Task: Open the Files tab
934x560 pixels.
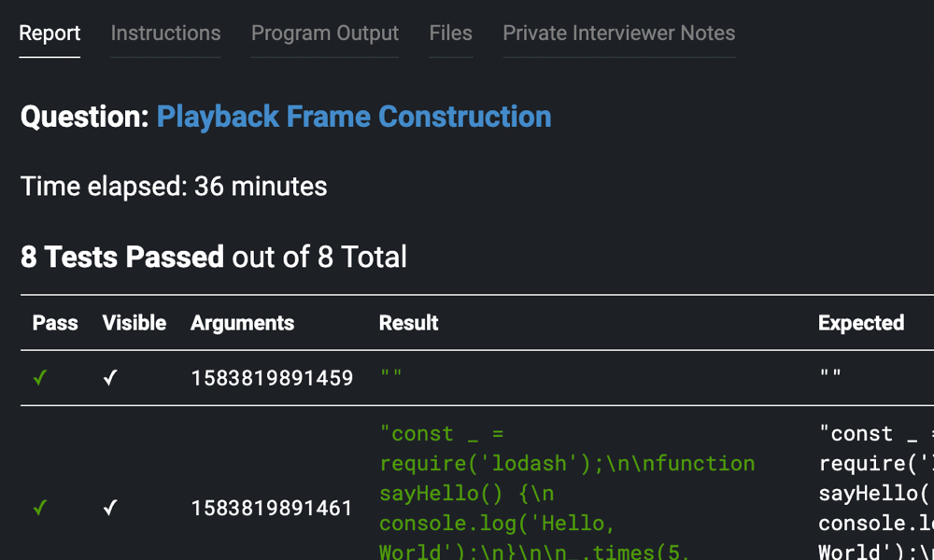Action: [450, 34]
